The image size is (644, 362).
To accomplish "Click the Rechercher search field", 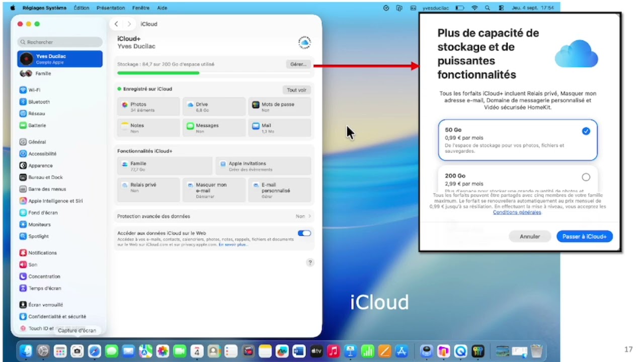I will [60, 42].
